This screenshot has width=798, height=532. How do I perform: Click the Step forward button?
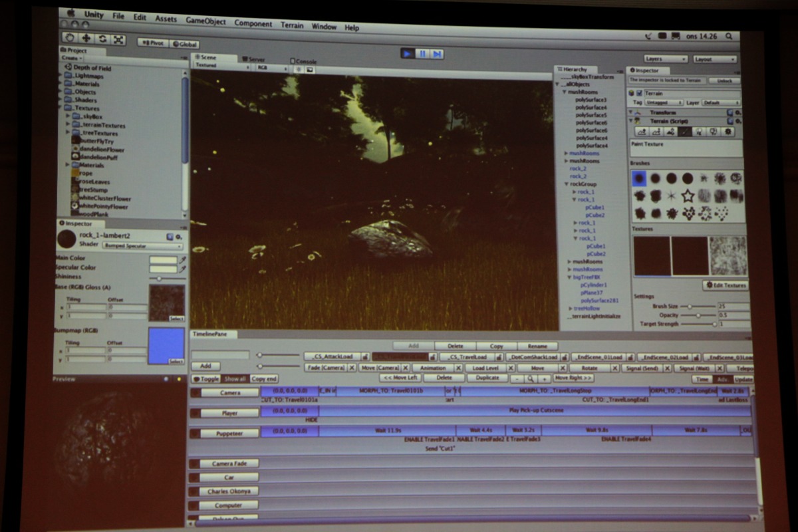[x=437, y=54]
